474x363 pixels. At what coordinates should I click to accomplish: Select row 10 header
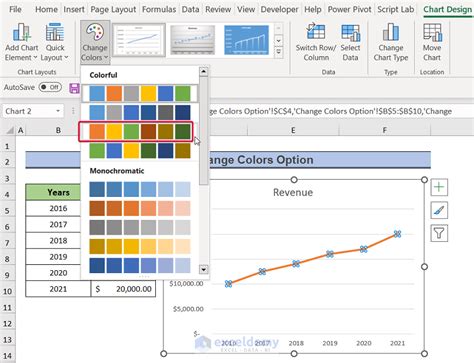tap(7, 291)
